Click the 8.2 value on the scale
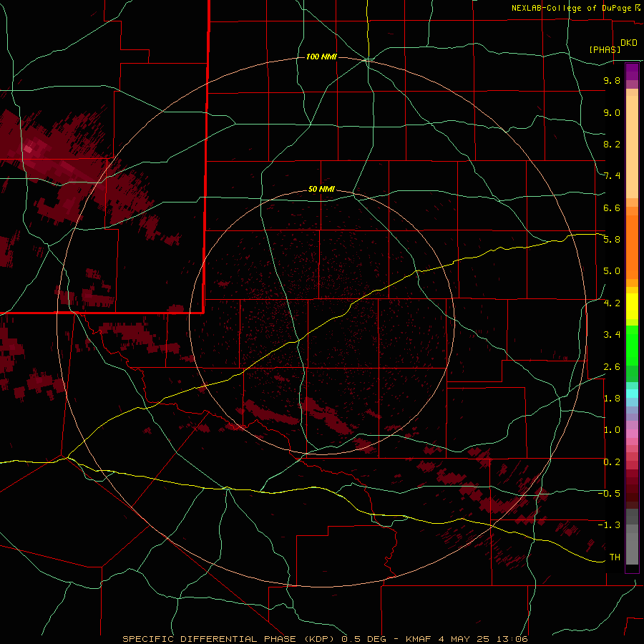The height and width of the screenshot is (644, 644). [x=612, y=144]
